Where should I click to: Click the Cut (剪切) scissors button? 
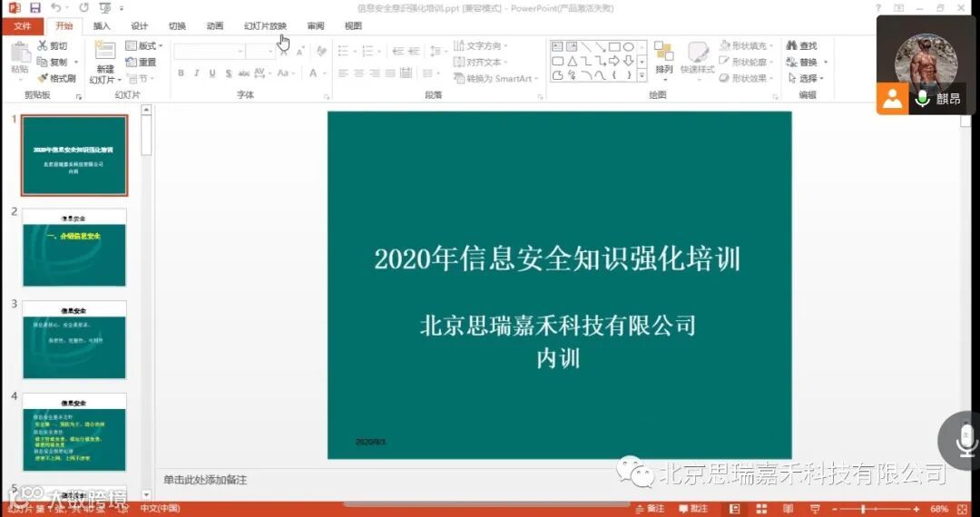tap(52, 46)
